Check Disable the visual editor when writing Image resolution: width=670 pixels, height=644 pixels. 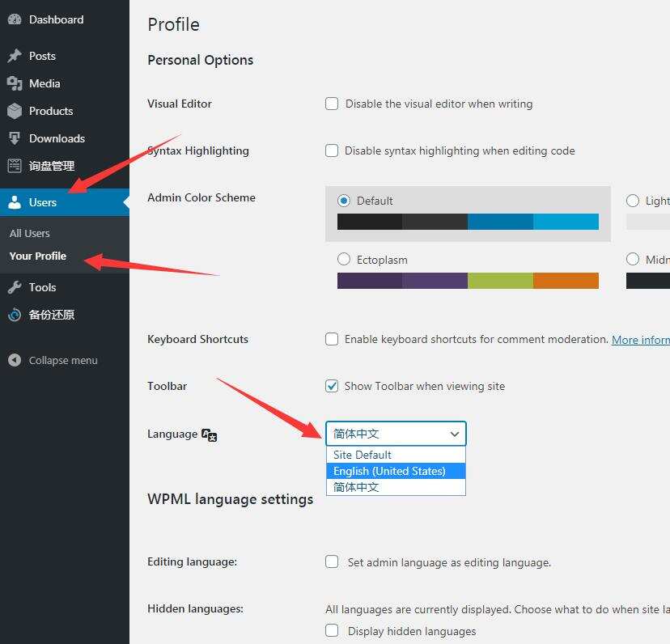pyautogui.click(x=332, y=104)
